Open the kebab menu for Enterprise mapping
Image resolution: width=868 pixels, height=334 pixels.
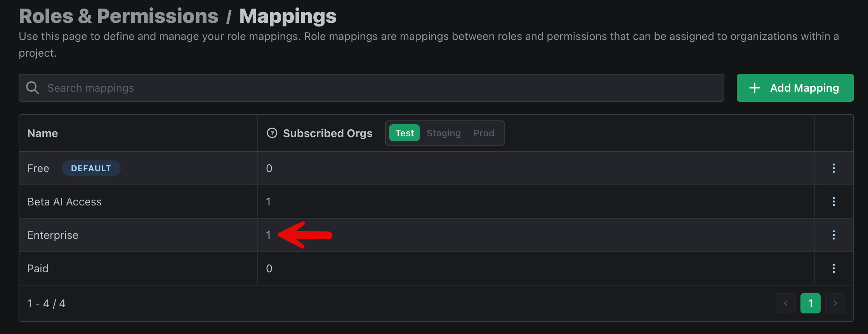click(x=833, y=235)
